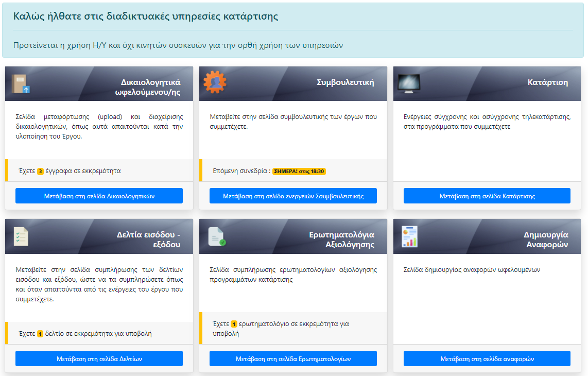Viewport: 588px width, 376px height.
Task: Open the αναφορών reports page button
Action: pyautogui.click(x=487, y=358)
